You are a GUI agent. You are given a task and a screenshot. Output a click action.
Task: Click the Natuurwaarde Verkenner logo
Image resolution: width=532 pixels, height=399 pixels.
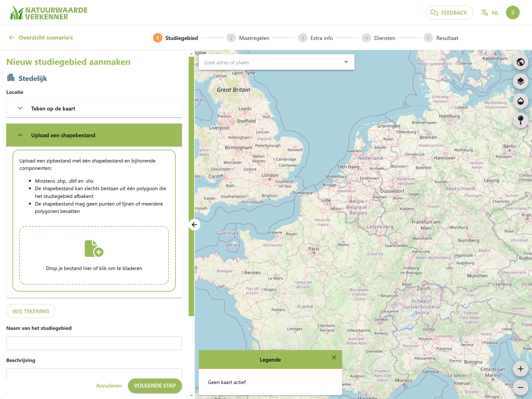[48, 13]
